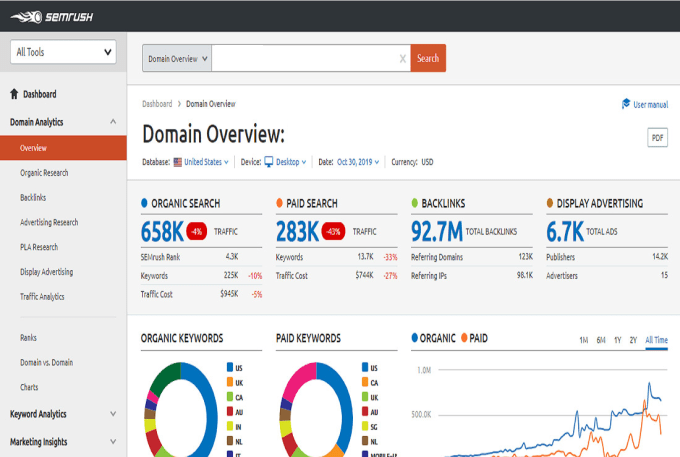Collapse the Domain Analytics section
680x457 pixels.
coord(111,122)
